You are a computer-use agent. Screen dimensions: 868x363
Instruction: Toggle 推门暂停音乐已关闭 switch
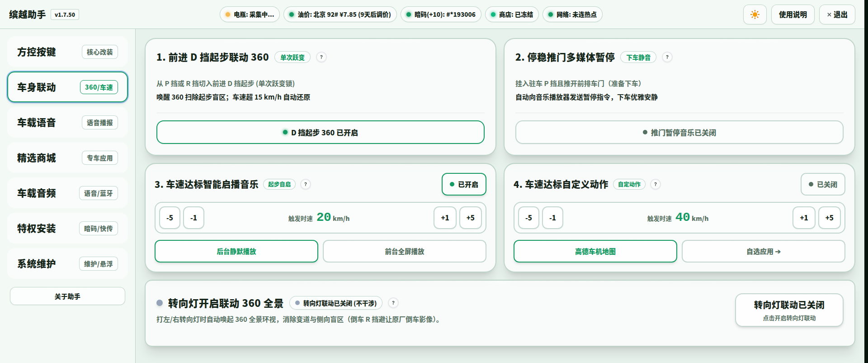(679, 132)
